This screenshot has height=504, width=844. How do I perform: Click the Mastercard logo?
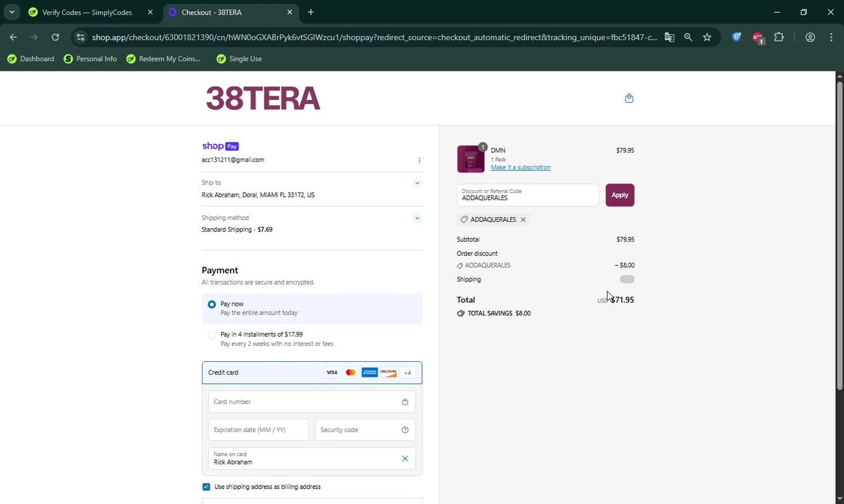click(x=351, y=372)
